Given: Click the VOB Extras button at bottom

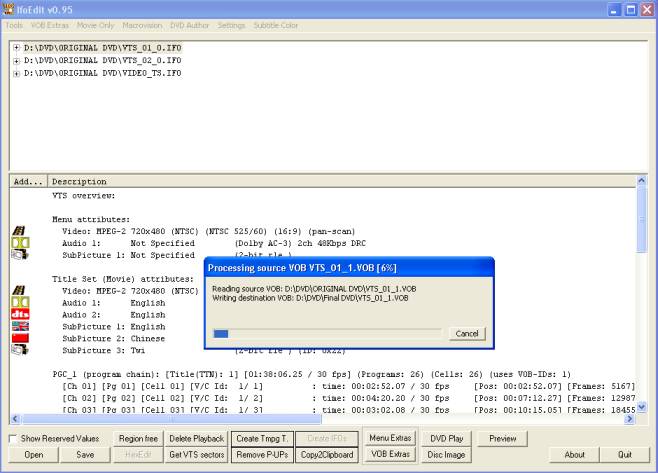Looking at the screenshot, I should (390, 454).
